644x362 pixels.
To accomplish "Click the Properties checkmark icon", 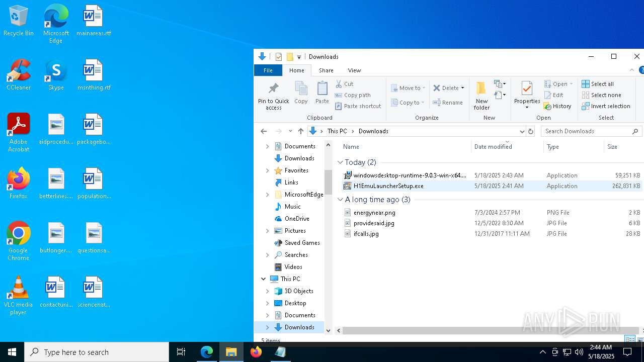I will 527,88.
